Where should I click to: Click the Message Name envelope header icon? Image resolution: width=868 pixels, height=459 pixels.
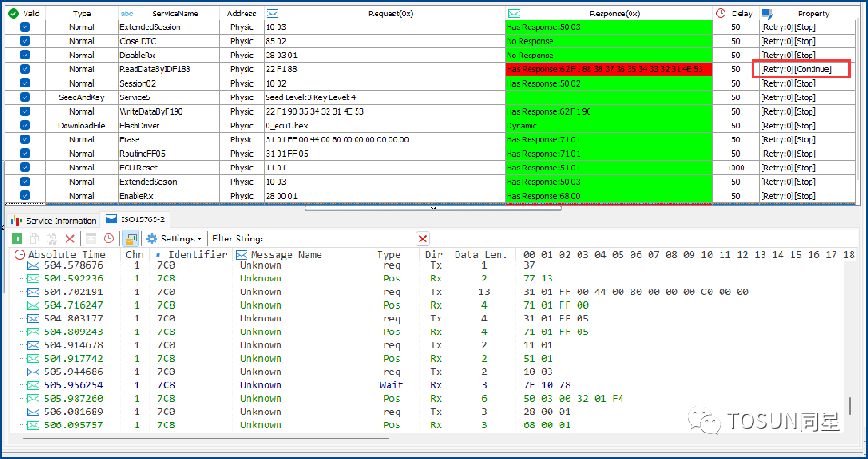241,255
